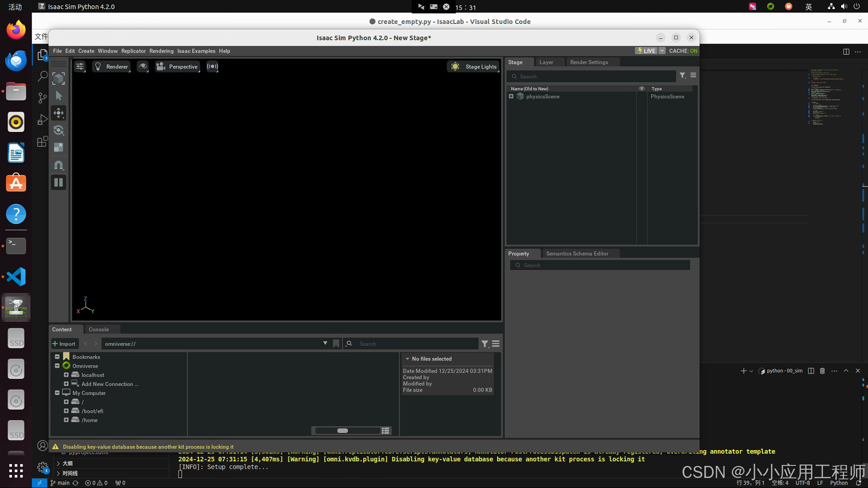Open the Stage panel options hamburger menu
Screen dimensions: 868x488
693,75
